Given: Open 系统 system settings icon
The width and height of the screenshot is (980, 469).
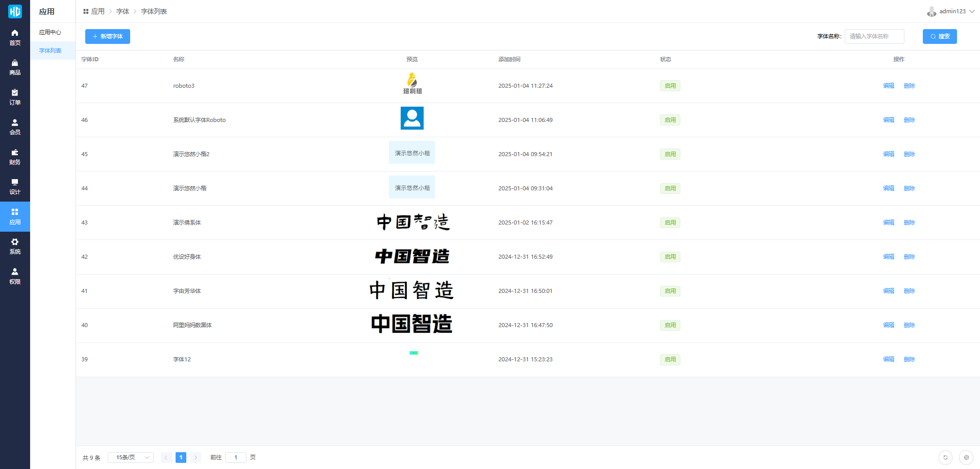Looking at the screenshot, I should [x=15, y=246].
